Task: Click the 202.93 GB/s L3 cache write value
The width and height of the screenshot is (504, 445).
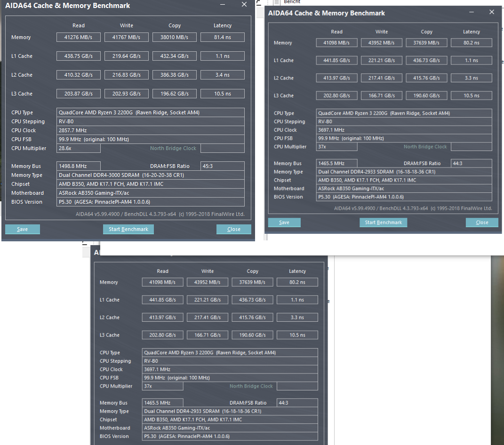Action: point(126,94)
